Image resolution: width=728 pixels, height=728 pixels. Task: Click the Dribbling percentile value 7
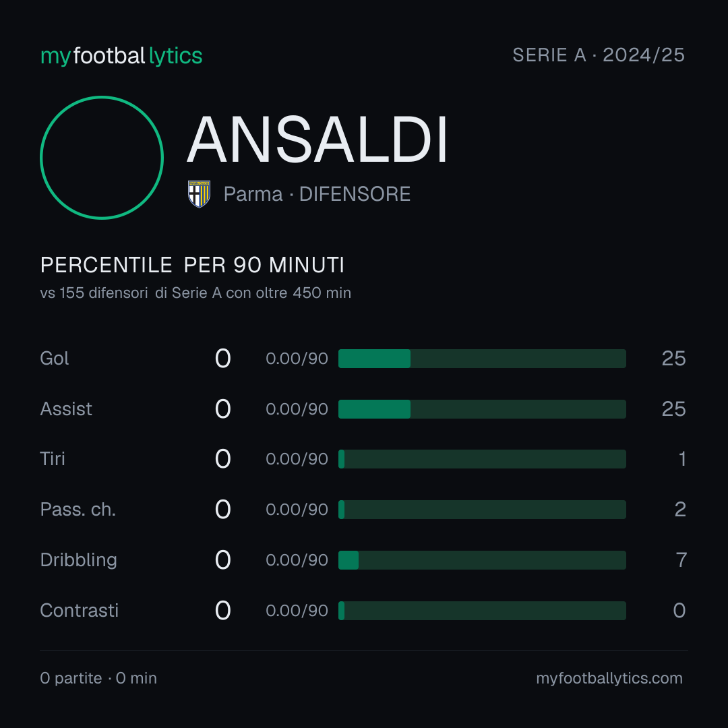681,560
